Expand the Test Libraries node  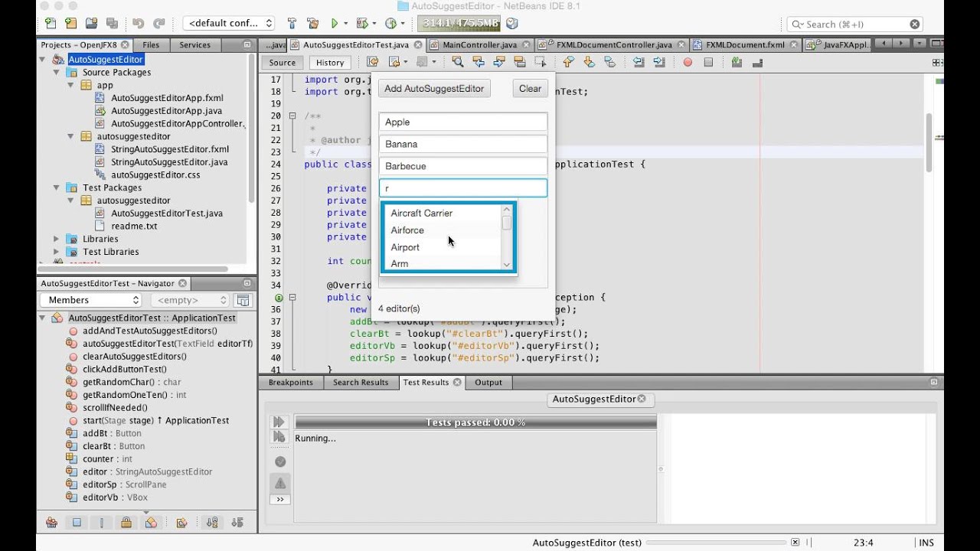(x=56, y=252)
